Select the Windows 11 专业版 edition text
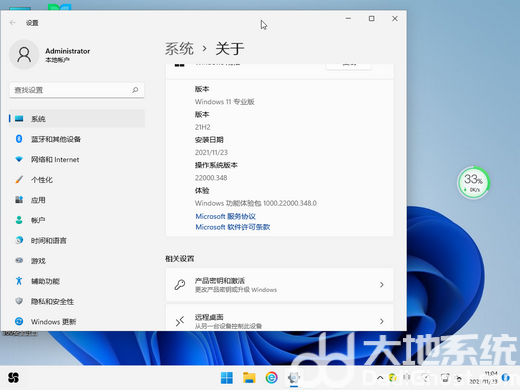This screenshot has height=390, width=520. coord(225,102)
